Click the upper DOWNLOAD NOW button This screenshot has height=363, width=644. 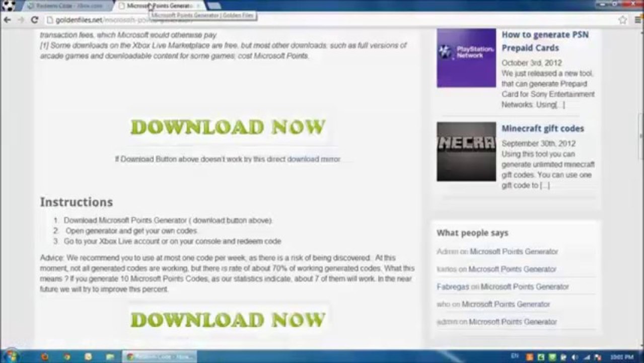(228, 127)
